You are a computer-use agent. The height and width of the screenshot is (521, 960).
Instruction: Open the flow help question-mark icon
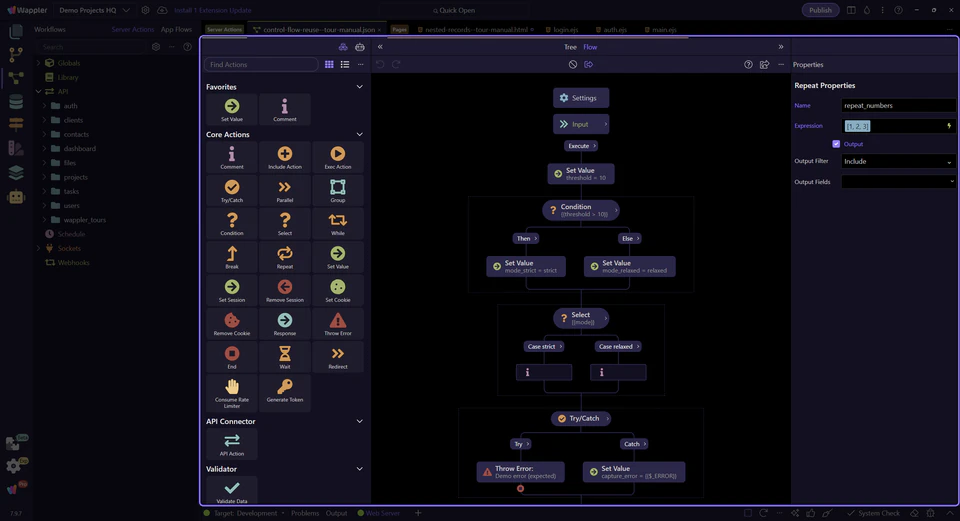(x=748, y=64)
